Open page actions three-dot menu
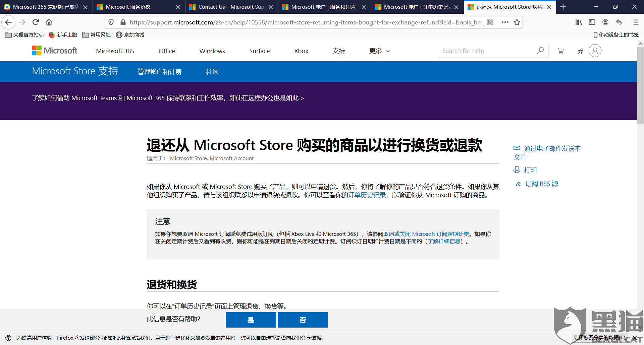The height and width of the screenshot is (345, 644). coord(505,22)
